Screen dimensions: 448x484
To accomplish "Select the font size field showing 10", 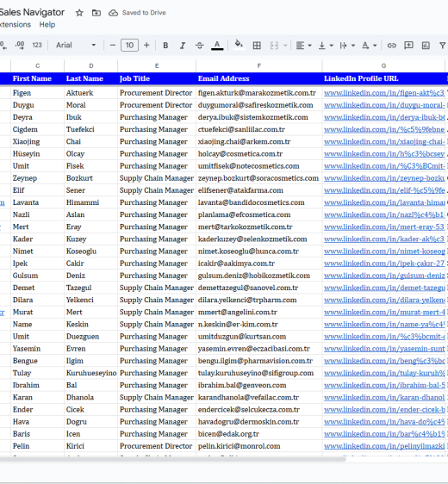I will tap(129, 46).
